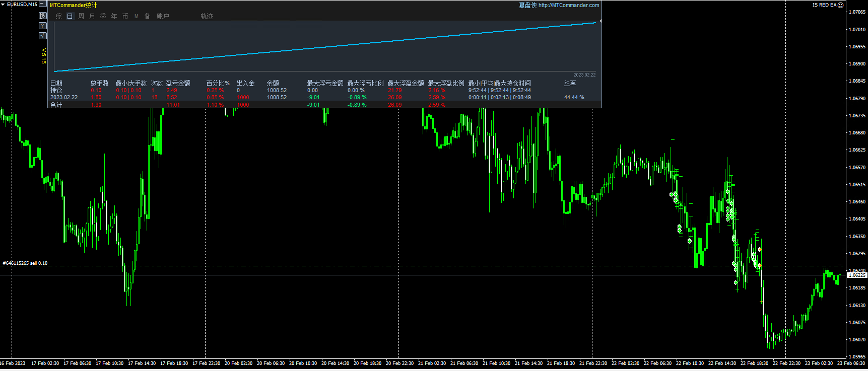Click the 最大浮盈金额 column header

tap(406, 83)
